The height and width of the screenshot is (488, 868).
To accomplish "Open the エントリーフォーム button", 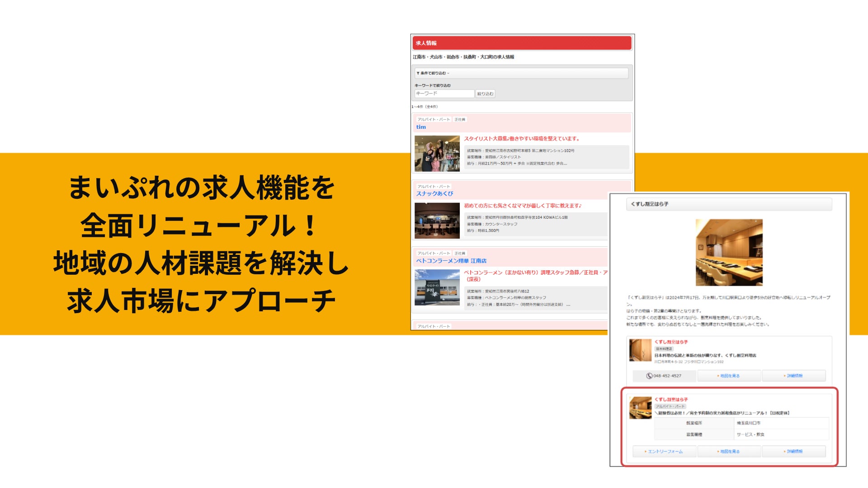I will (x=664, y=451).
